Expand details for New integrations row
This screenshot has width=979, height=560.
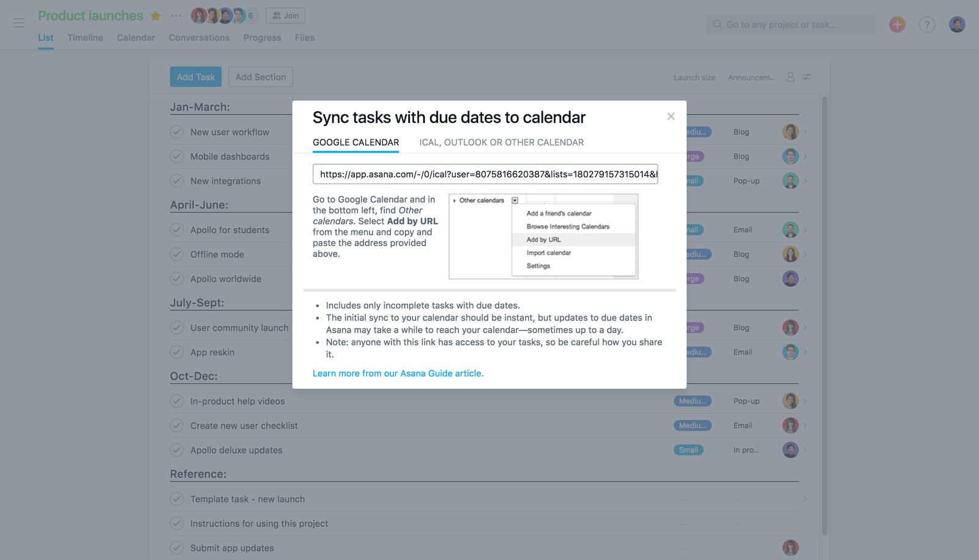click(x=805, y=181)
